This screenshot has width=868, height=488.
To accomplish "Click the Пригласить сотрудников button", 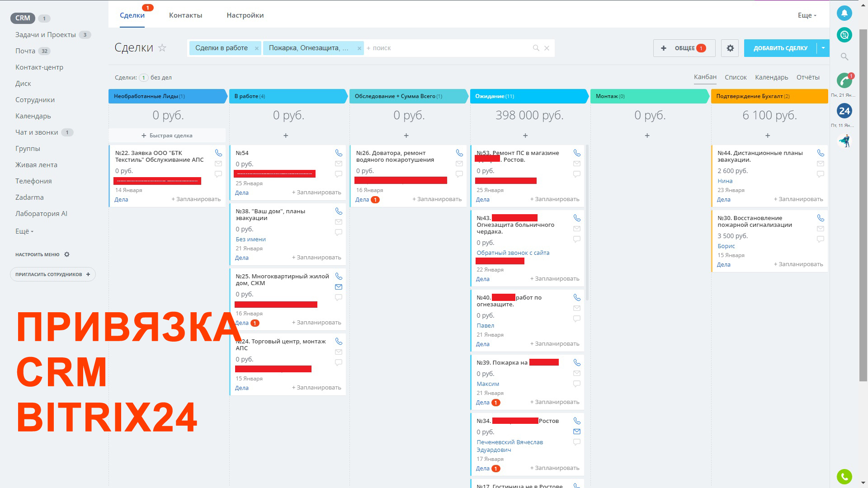I will click(x=52, y=274).
